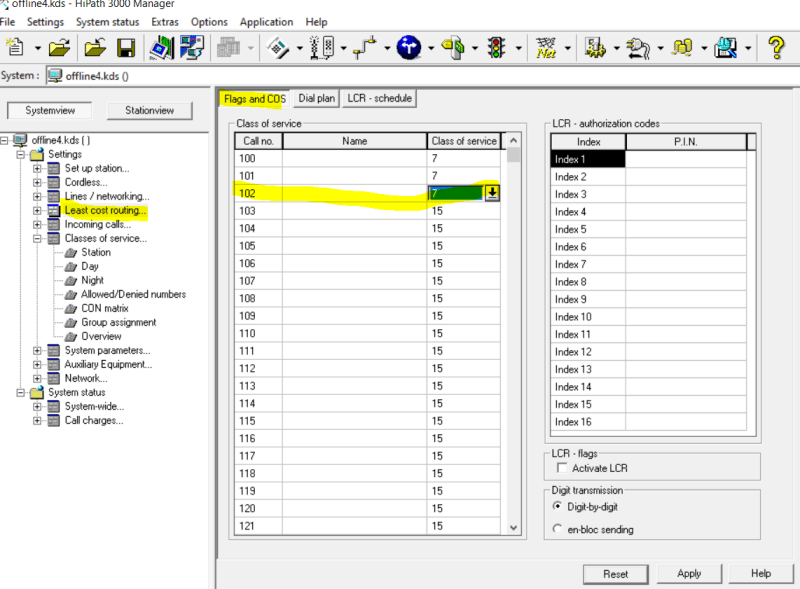800x589 pixels.
Task: Open the dropdown arrow beside the traffic light icon
Action: pos(518,48)
